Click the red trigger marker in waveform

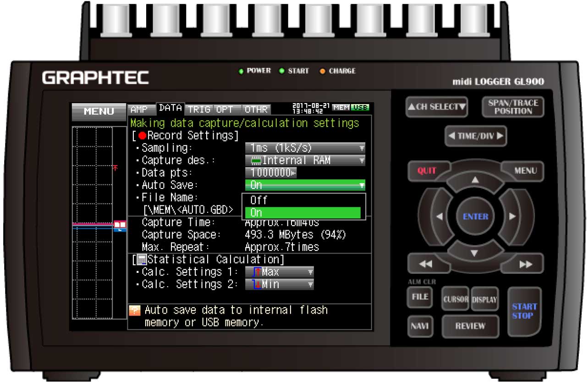(115, 168)
